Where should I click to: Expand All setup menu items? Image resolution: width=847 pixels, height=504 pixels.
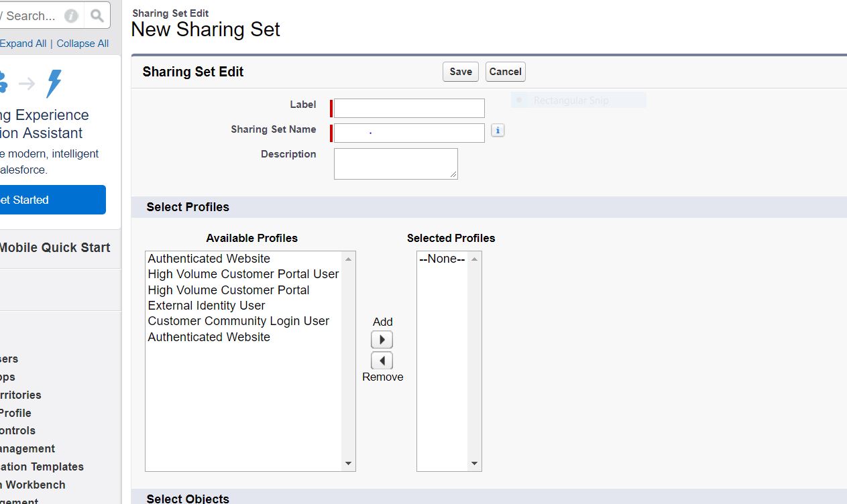point(23,44)
